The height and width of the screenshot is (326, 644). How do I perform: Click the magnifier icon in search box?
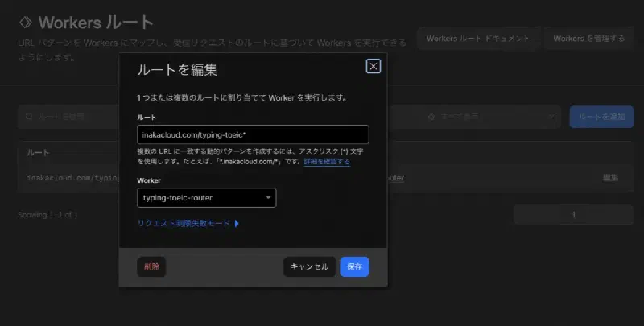pos(29,117)
